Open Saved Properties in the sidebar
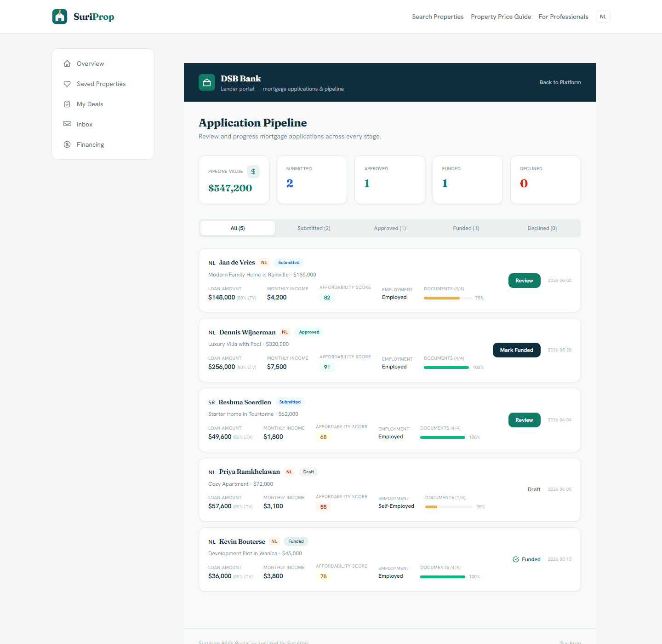Screen dimensions: 662x644 click(103, 84)
